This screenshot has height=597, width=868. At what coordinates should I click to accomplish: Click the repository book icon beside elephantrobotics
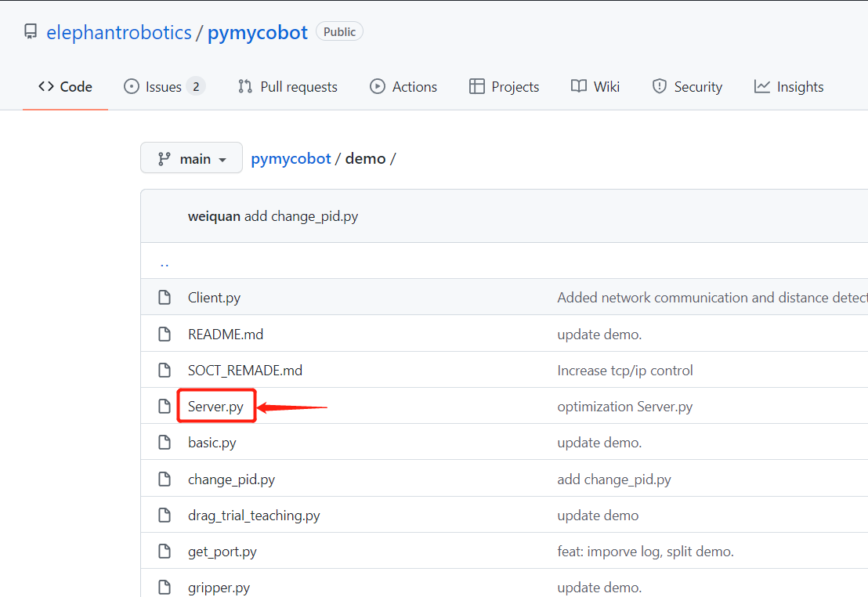pos(31,31)
